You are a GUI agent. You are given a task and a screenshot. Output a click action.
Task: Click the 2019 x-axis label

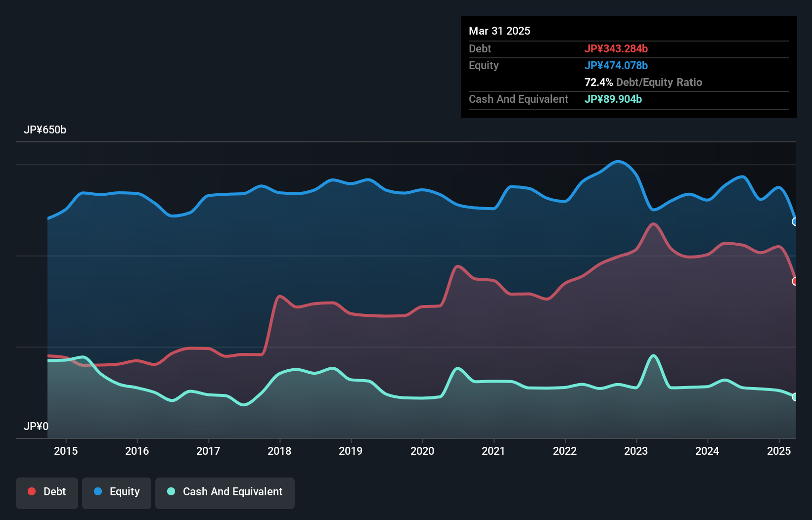[351, 451]
